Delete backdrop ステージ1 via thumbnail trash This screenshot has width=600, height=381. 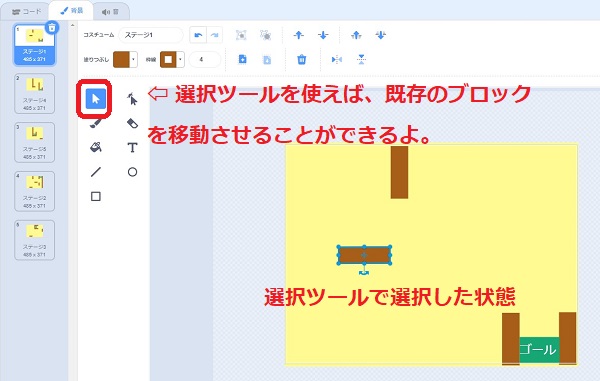[x=52, y=28]
